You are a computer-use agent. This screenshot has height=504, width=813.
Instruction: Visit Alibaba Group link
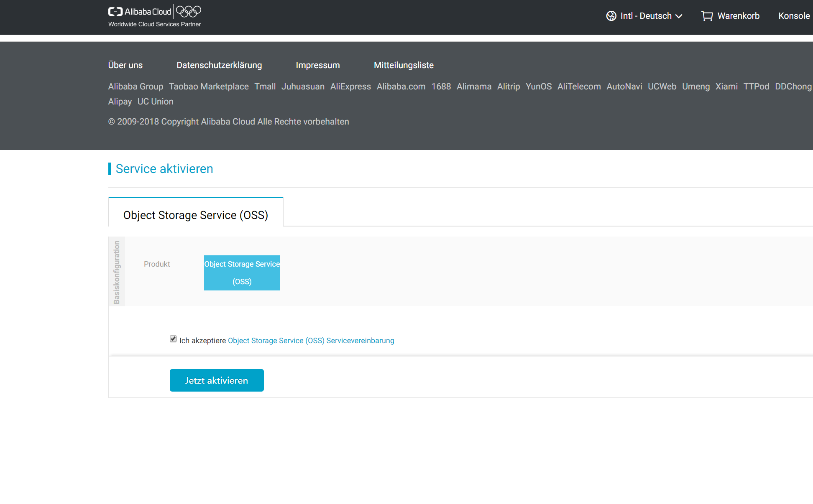pos(135,87)
